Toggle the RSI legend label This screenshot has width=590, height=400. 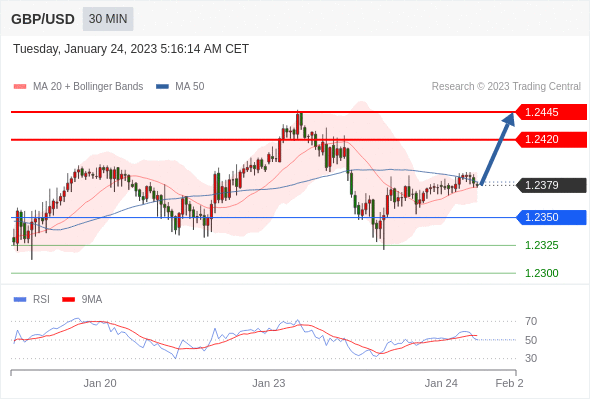tap(41, 300)
